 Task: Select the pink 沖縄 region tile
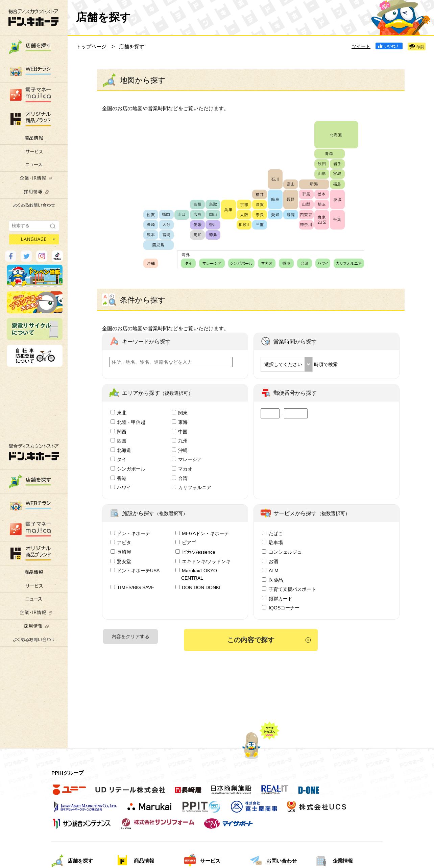click(151, 263)
